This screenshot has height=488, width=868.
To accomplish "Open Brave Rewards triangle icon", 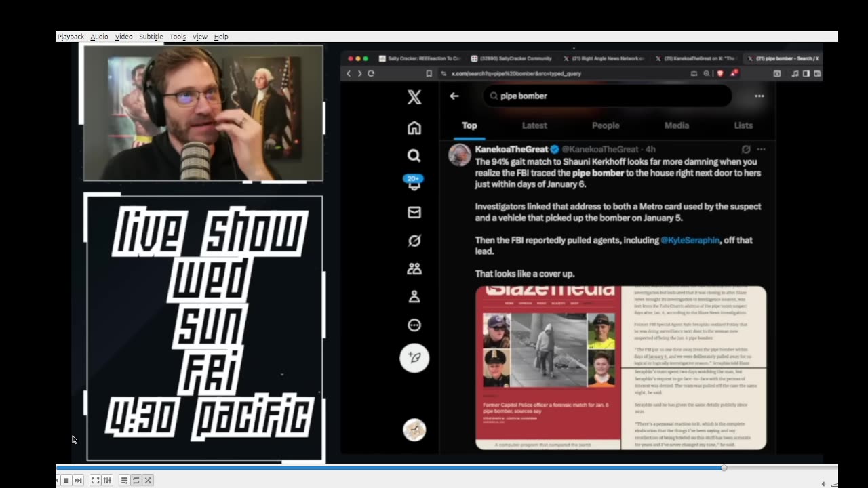I will click(734, 73).
